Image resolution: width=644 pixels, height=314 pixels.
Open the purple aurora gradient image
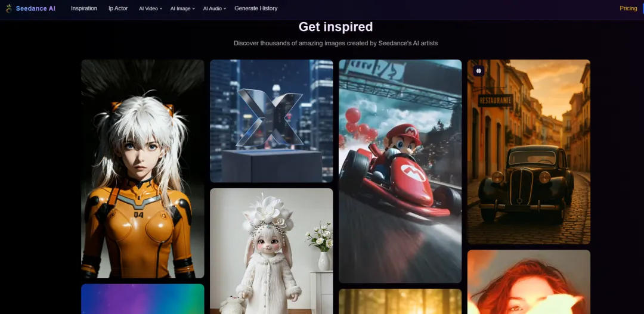point(143,299)
